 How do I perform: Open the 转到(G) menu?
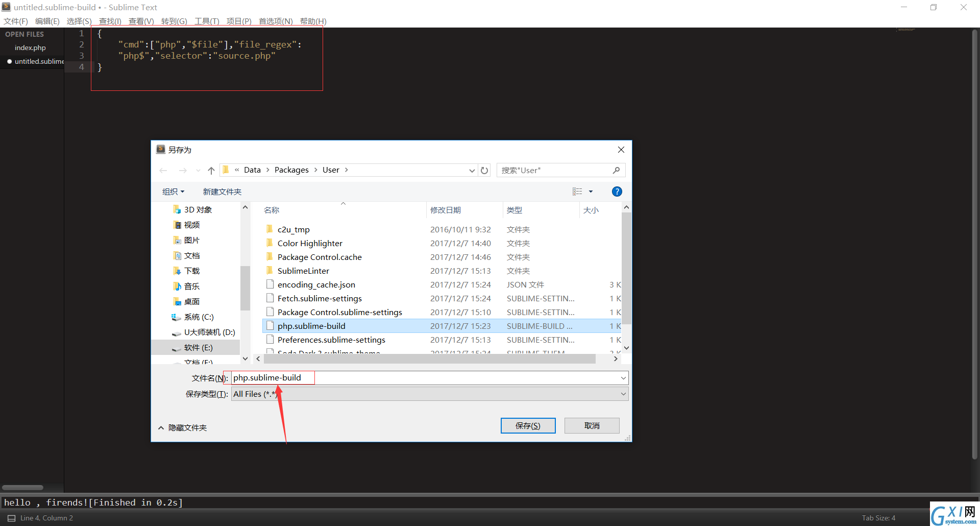[174, 21]
